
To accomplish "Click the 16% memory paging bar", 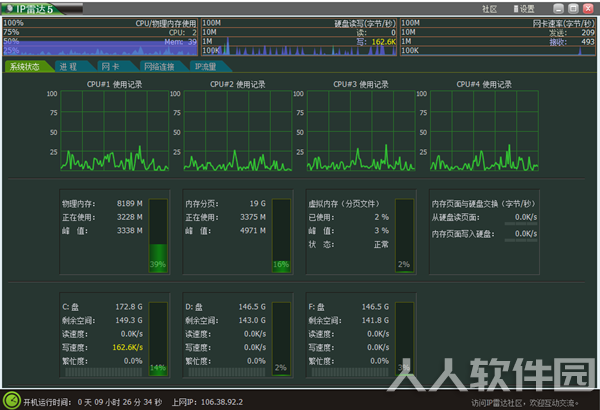I will [x=281, y=235].
